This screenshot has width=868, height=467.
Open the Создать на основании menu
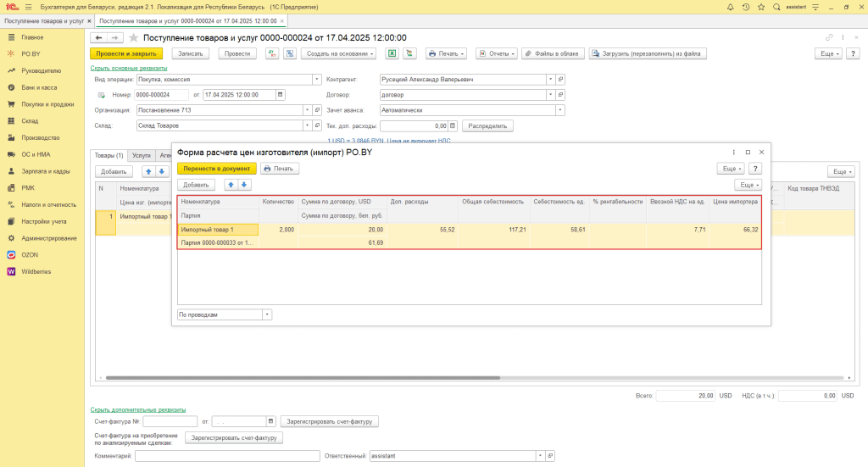pyautogui.click(x=341, y=53)
